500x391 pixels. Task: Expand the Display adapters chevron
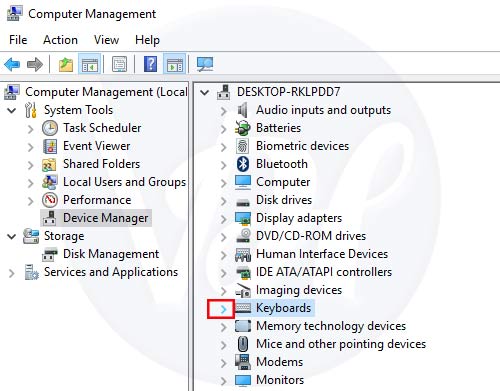tap(224, 219)
